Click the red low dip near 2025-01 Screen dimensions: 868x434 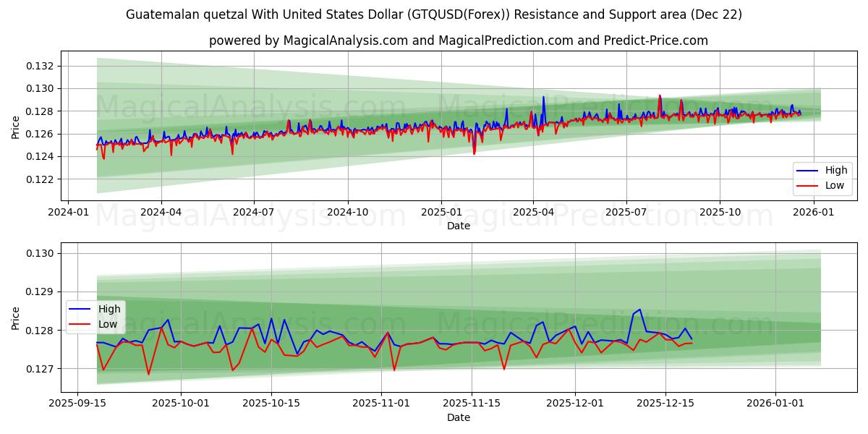[474, 153]
